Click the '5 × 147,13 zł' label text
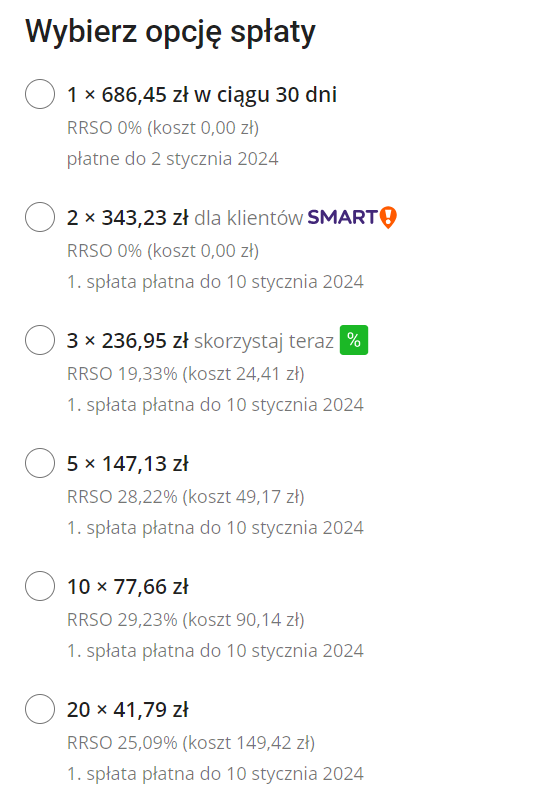The image size is (542, 805). pos(127,464)
